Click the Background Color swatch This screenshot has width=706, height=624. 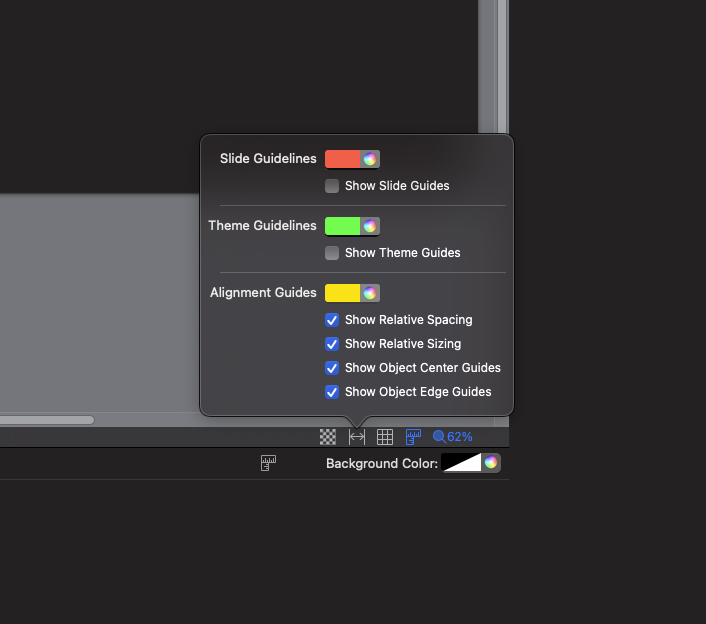pos(462,462)
